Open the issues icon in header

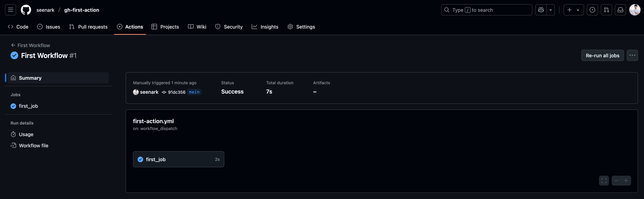pyautogui.click(x=592, y=10)
